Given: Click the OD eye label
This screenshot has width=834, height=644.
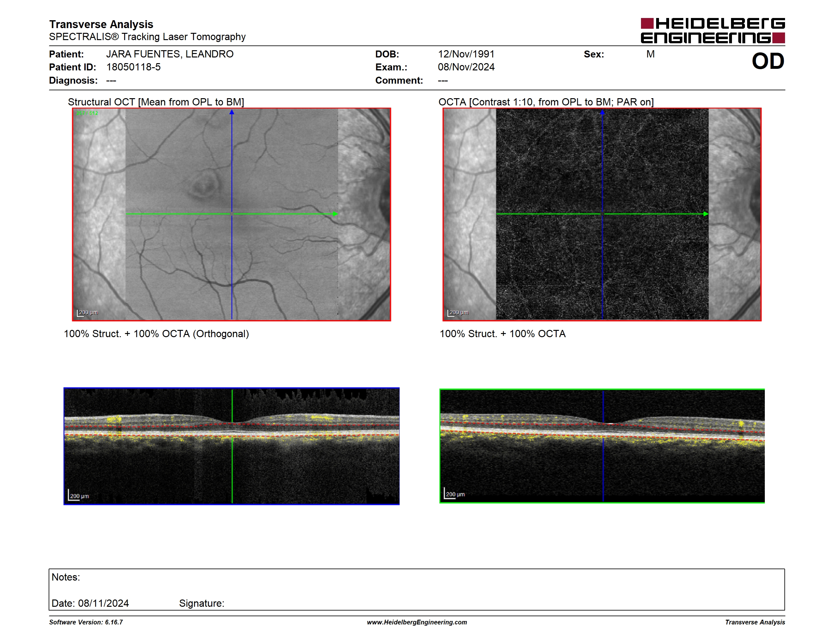Looking at the screenshot, I should (768, 61).
